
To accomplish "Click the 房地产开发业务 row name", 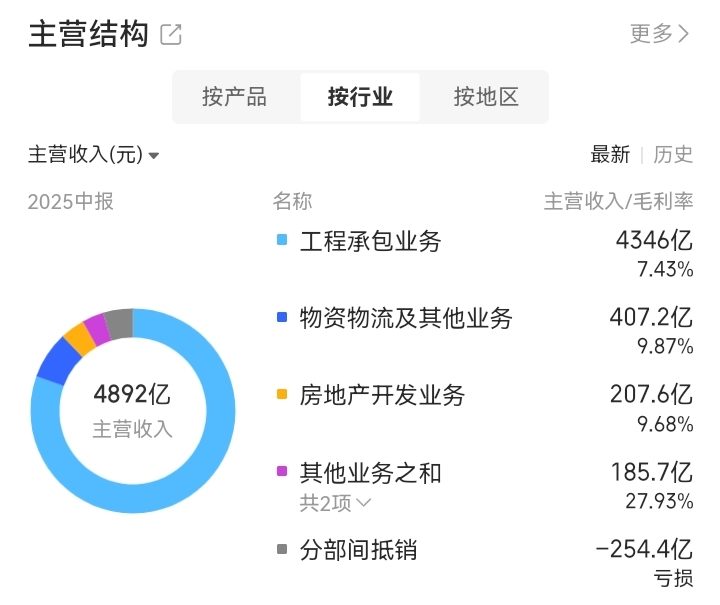I will click(382, 395).
